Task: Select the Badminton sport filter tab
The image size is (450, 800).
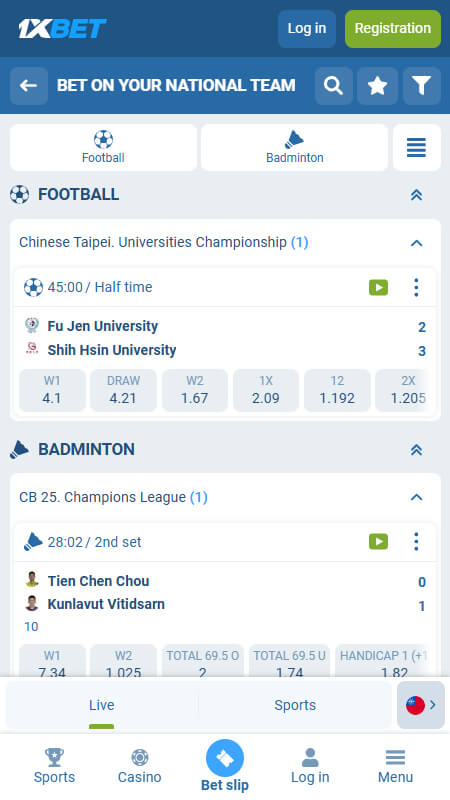Action: [294, 147]
